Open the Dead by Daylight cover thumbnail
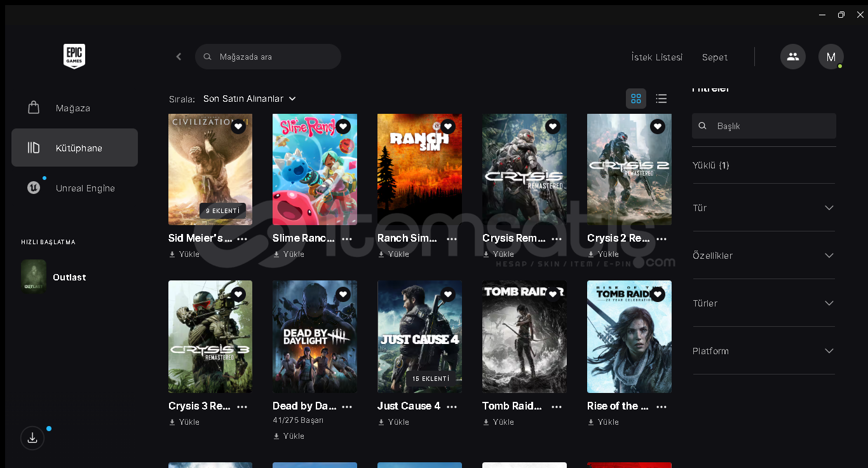The image size is (868, 468). click(315, 336)
